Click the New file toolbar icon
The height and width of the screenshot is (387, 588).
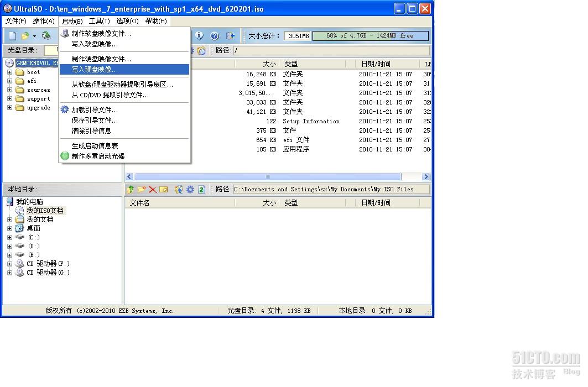click(12, 36)
